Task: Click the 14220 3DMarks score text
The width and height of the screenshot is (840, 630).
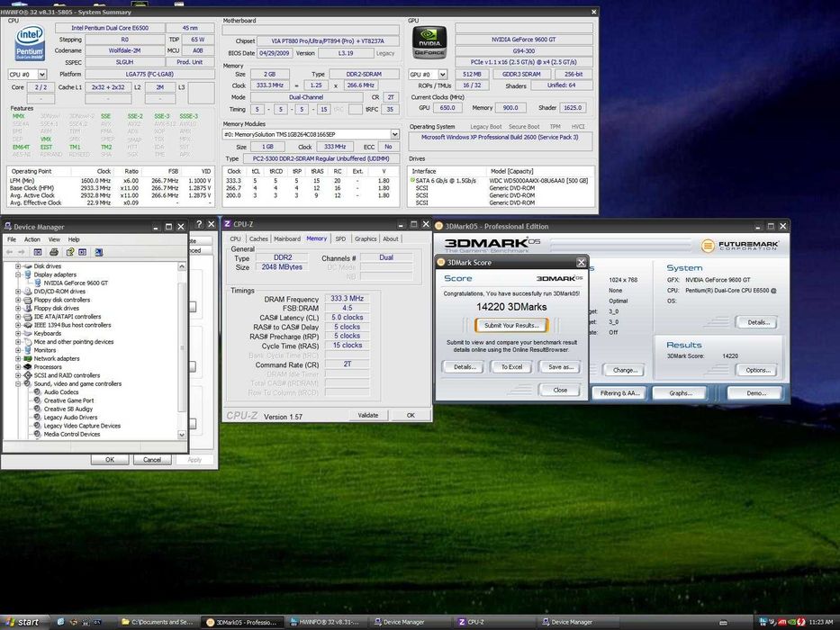Action: pyautogui.click(x=511, y=307)
